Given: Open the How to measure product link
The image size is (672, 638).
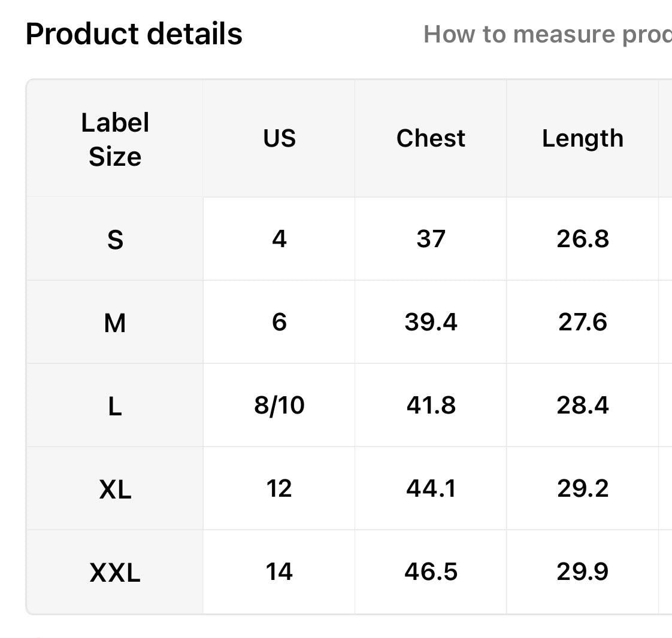Looking at the screenshot, I should [547, 34].
